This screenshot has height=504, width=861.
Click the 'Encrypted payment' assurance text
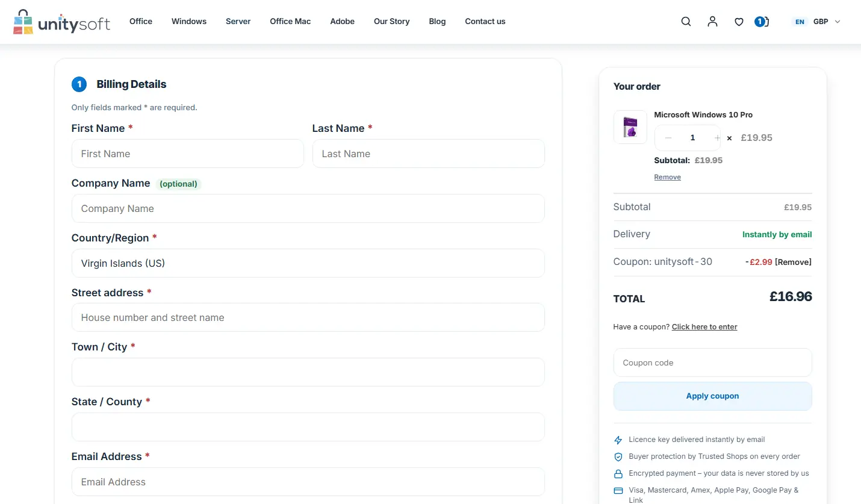[x=719, y=473]
